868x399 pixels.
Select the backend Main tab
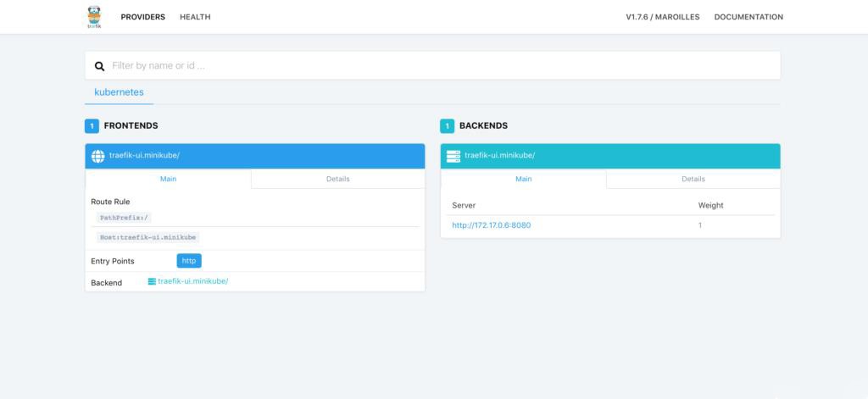point(523,179)
